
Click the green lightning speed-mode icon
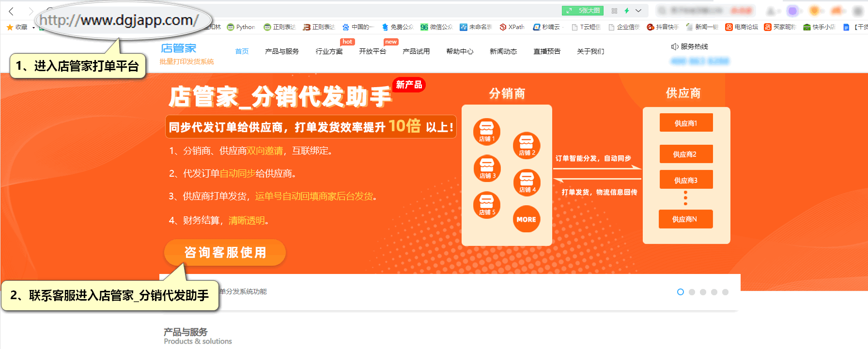tap(626, 11)
